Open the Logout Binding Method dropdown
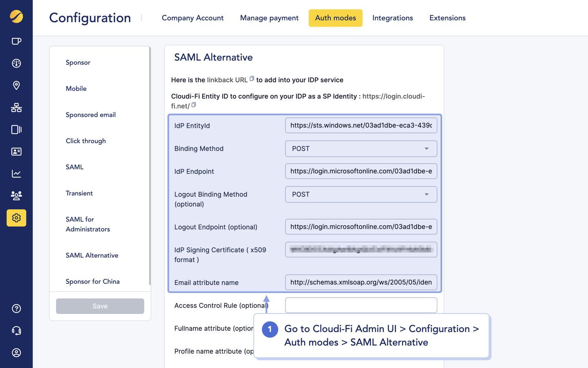Screen dimensions: 588x368 [x=427, y=194]
